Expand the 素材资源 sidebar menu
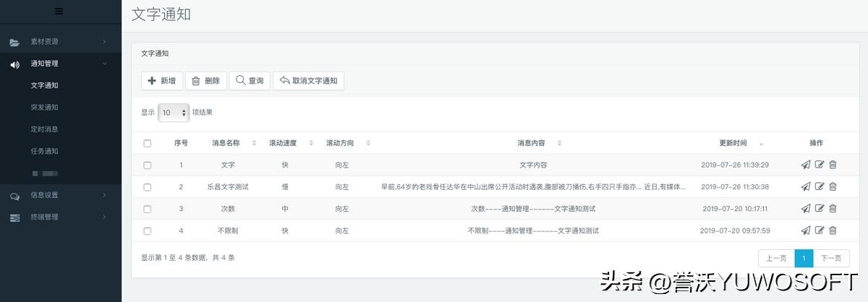This screenshot has height=302, width=868. (61, 42)
